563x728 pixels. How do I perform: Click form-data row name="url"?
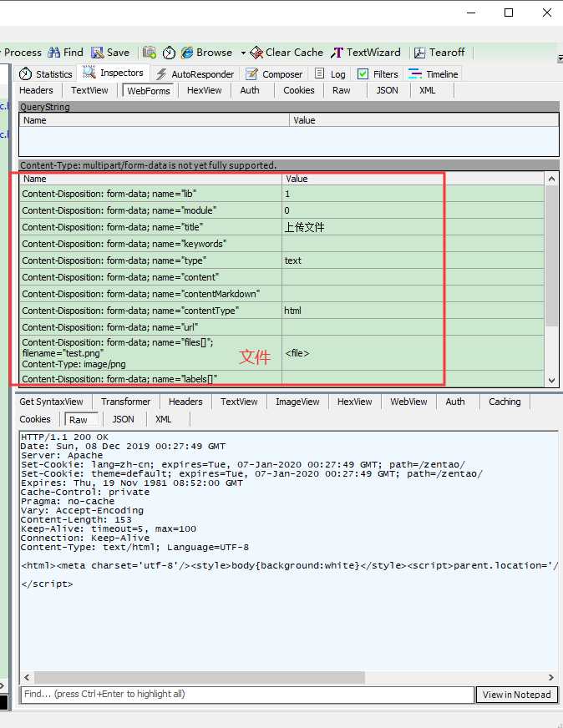click(x=281, y=327)
